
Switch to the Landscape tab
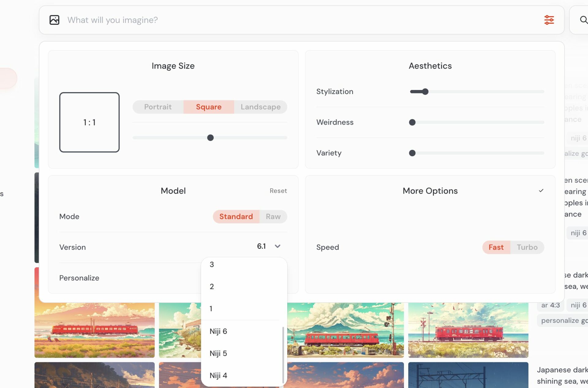tap(260, 107)
